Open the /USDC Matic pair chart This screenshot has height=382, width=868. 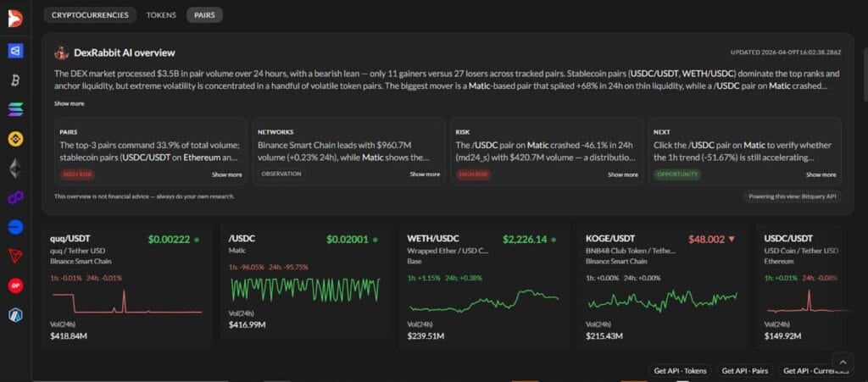click(x=304, y=290)
